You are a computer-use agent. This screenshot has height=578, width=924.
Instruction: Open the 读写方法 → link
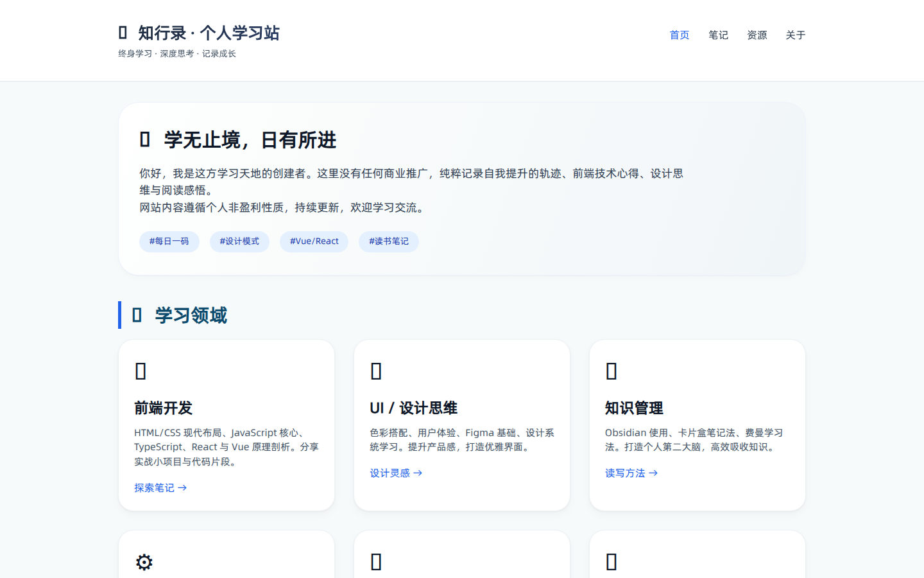[x=631, y=473]
